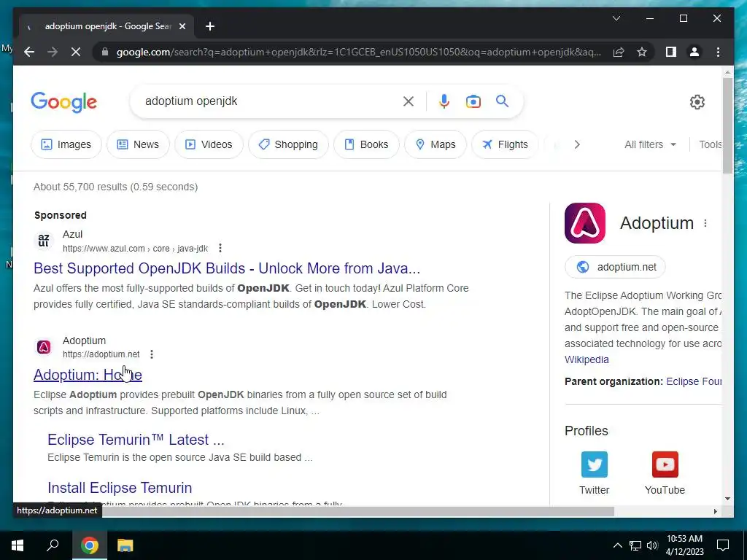Viewport: 747px width, 560px height.
Task: Start voice search with the microphone icon
Action: click(x=444, y=101)
